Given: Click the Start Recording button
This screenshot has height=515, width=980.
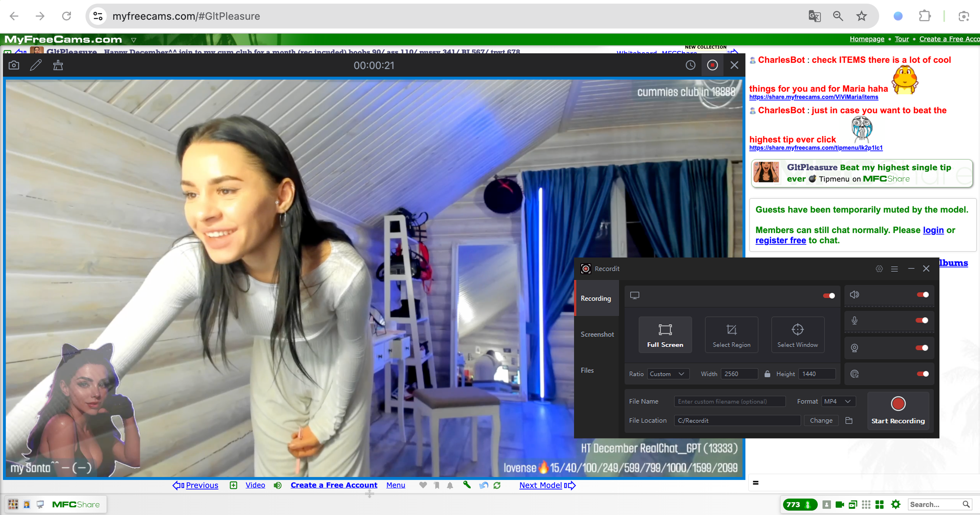Looking at the screenshot, I should [898, 411].
